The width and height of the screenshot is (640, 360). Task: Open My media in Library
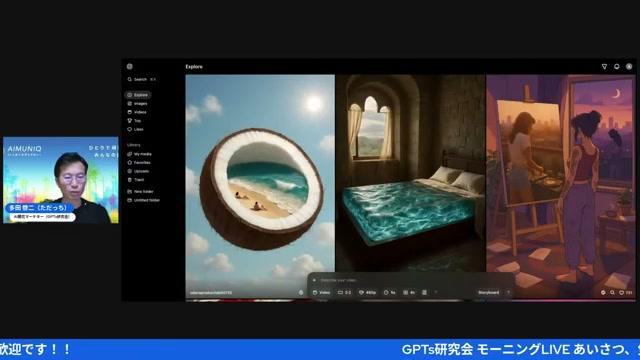pos(140,154)
